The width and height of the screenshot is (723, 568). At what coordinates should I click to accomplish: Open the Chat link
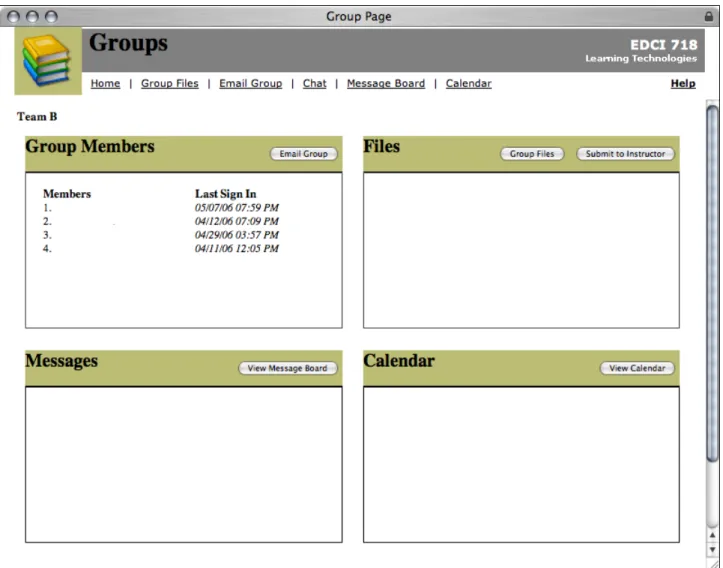pyautogui.click(x=314, y=83)
